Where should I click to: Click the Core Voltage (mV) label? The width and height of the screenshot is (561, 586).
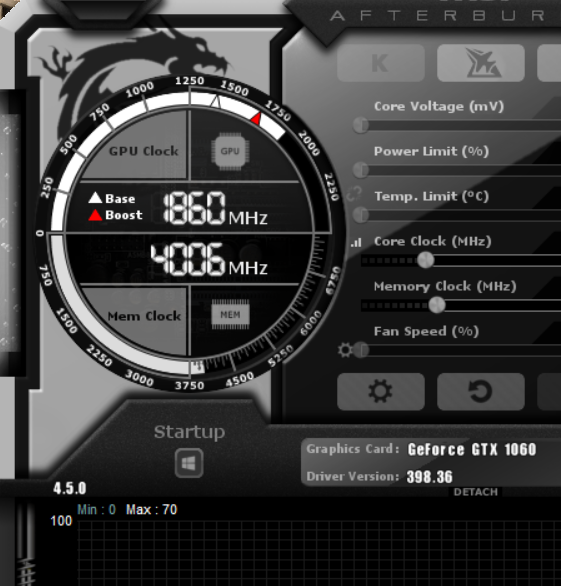(439, 107)
